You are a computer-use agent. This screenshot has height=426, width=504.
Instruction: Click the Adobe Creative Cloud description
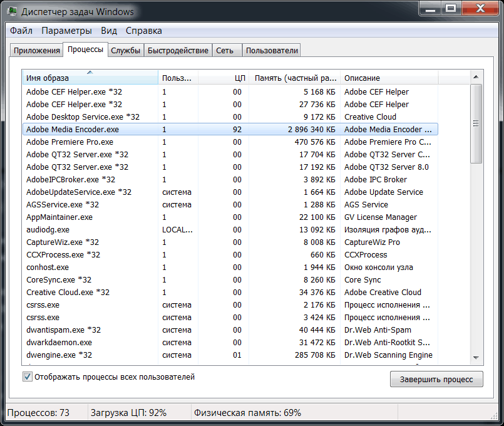(383, 293)
